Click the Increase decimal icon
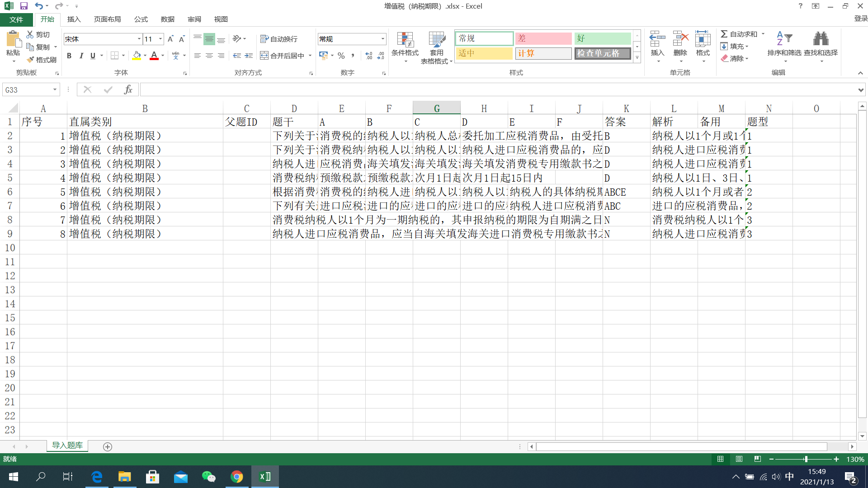The width and height of the screenshot is (868, 488). [369, 55]
